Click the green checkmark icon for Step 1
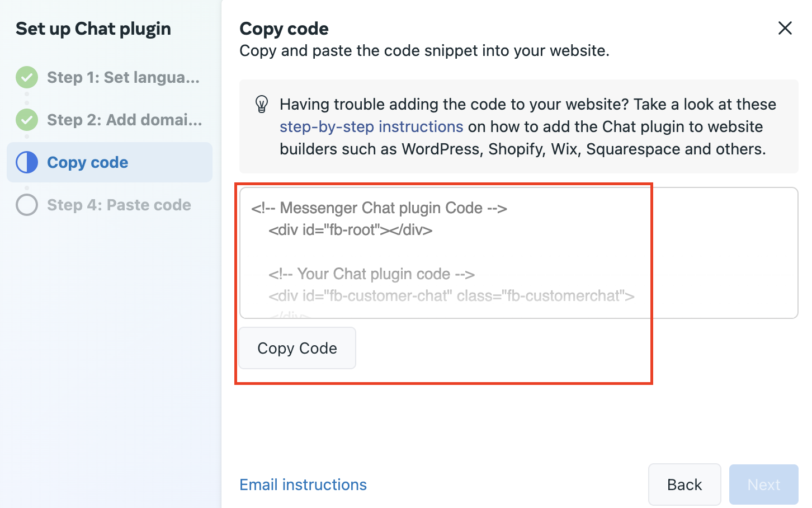 coord(27,77)
